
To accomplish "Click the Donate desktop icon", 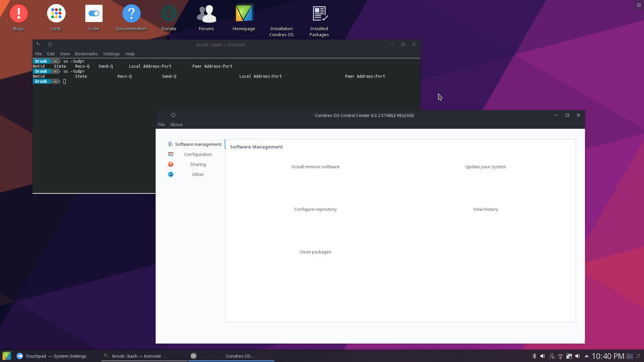I will (x=169, y=18).
